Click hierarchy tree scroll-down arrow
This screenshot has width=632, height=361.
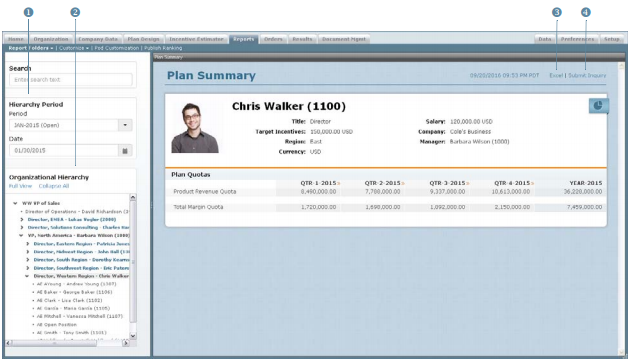click(x=133, y=336)
